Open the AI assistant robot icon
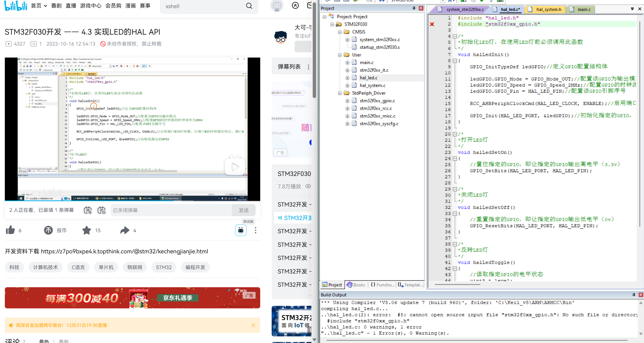Screen dimensions: 644x343 pos(241,230)
